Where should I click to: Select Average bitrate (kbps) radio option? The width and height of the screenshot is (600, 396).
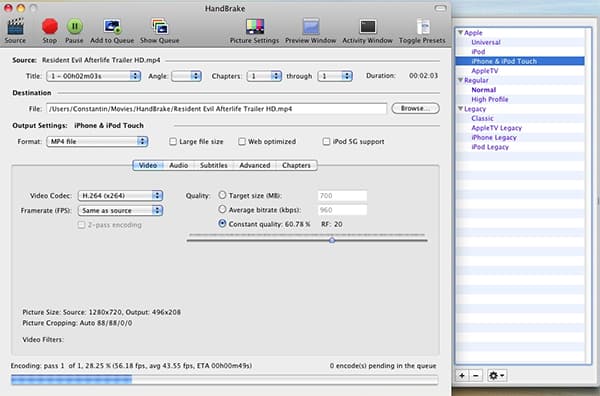click(222, 209)
